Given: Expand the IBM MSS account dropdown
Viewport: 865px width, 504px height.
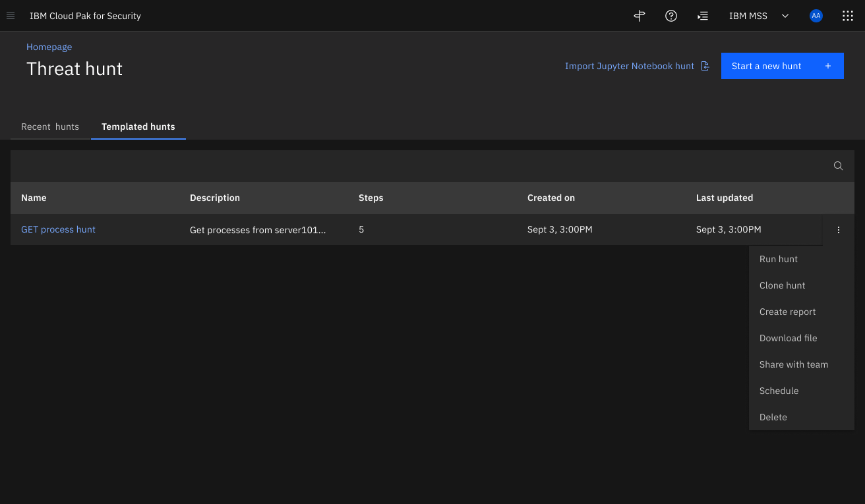Looking at the screenshot, I should pyautogui.click(x=760, y=16).
